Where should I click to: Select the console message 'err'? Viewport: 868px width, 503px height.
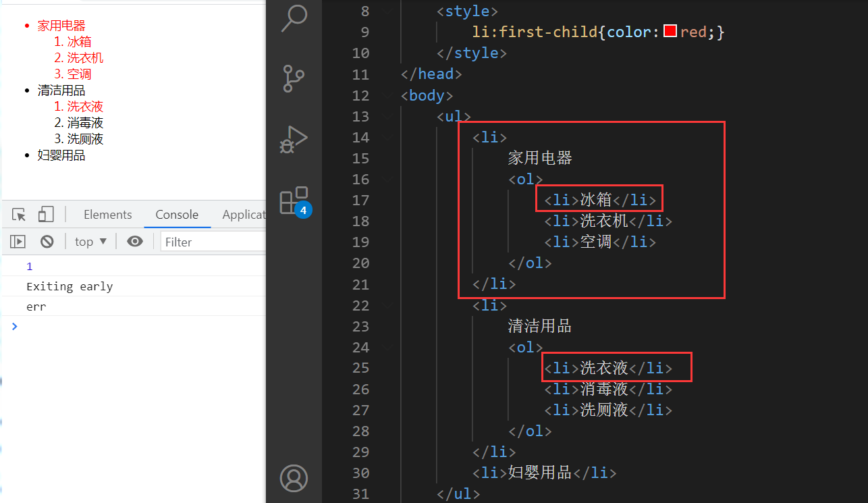coord(36,307)
